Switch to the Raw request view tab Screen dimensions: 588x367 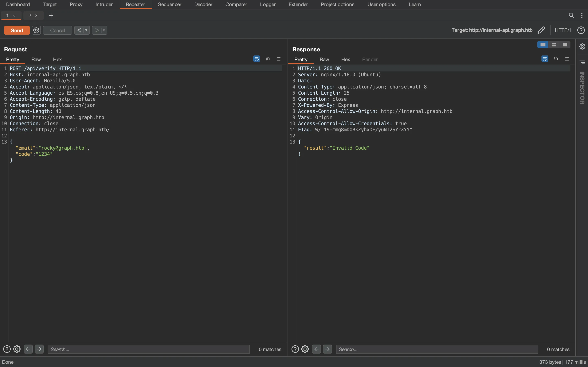coord(36,60)
